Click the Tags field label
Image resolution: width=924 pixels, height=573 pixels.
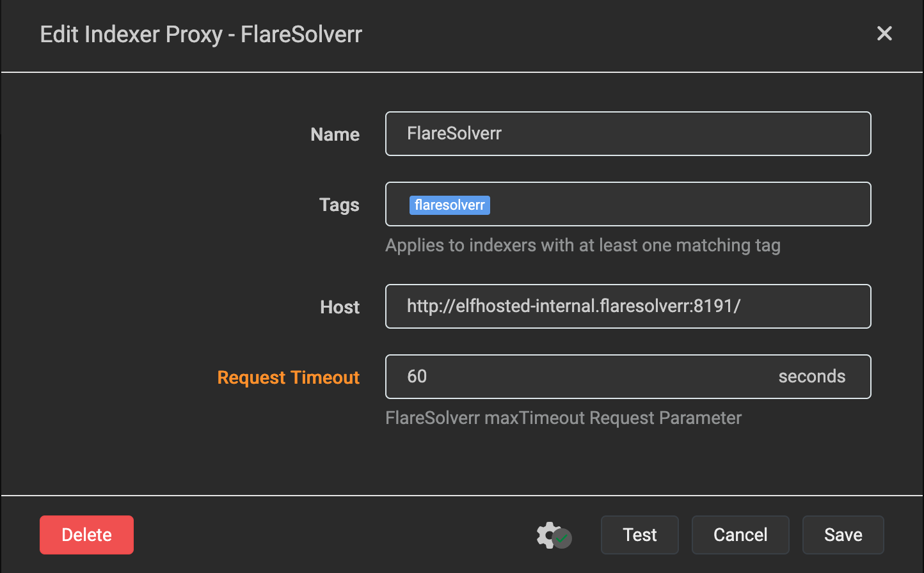[x=339, y=205]
